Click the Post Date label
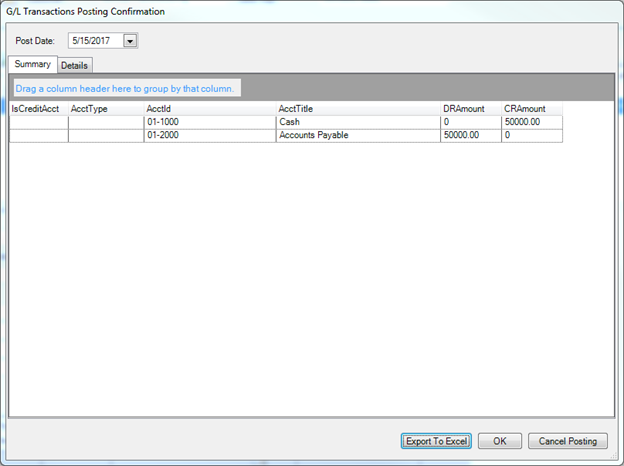The image size is (624, 466). 35,41
